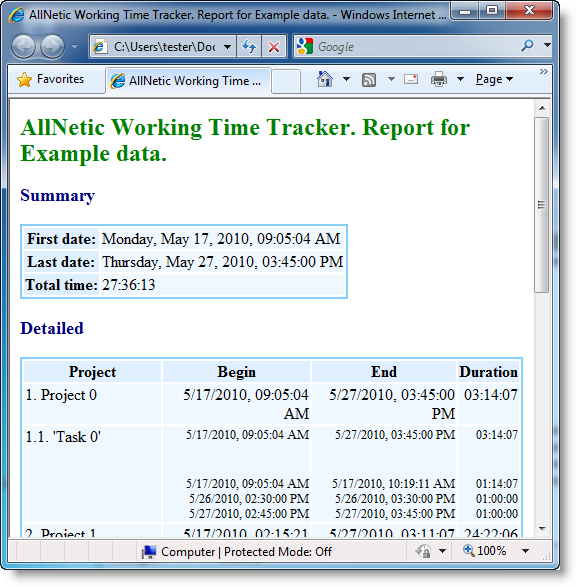
Task: Minimize the Internet Explorer window
Action: coord(465,11)
